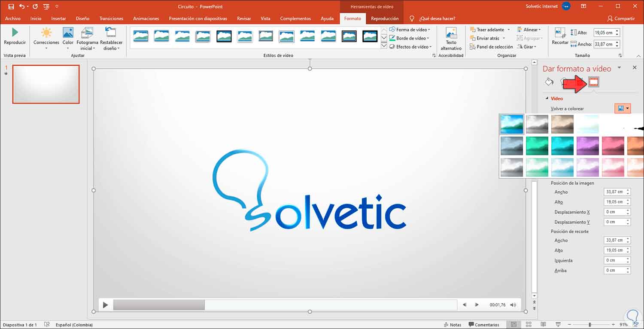Expand the Efectos de vídeo menu
644x329 pixels.
[x=410, y=47]
